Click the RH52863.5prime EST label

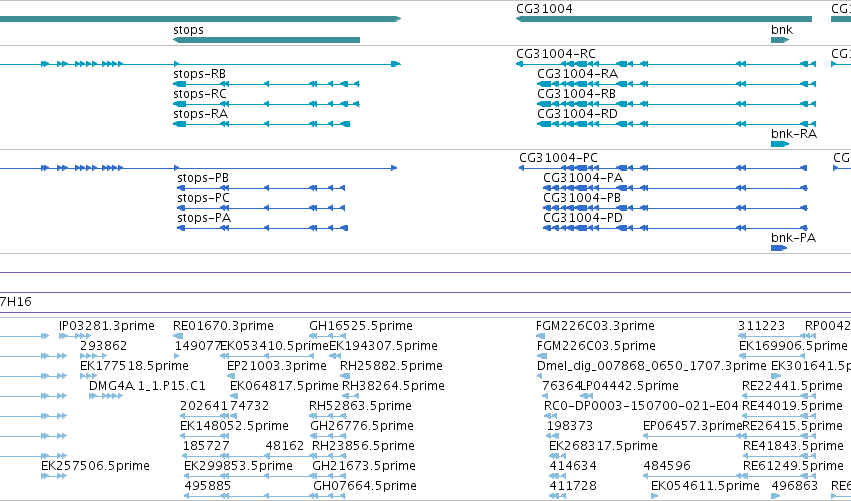[360, 406]
